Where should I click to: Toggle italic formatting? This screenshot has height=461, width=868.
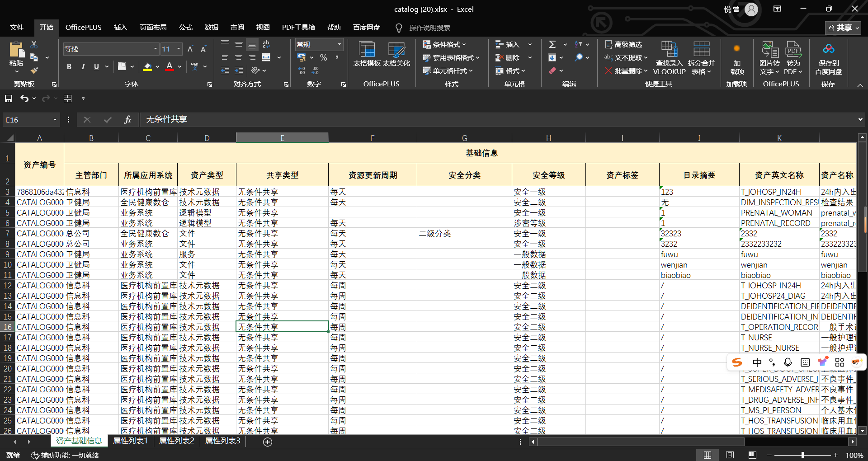[83, 67]
